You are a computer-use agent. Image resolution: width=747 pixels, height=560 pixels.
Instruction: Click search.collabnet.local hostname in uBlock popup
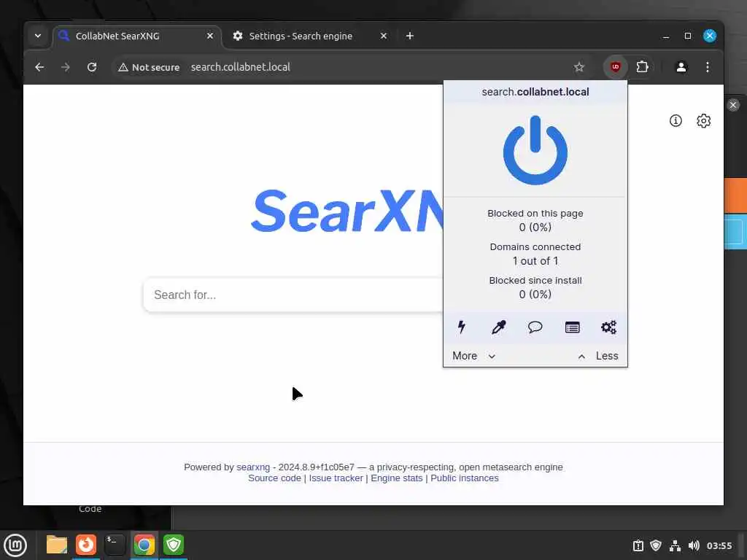tap(535, 92)
